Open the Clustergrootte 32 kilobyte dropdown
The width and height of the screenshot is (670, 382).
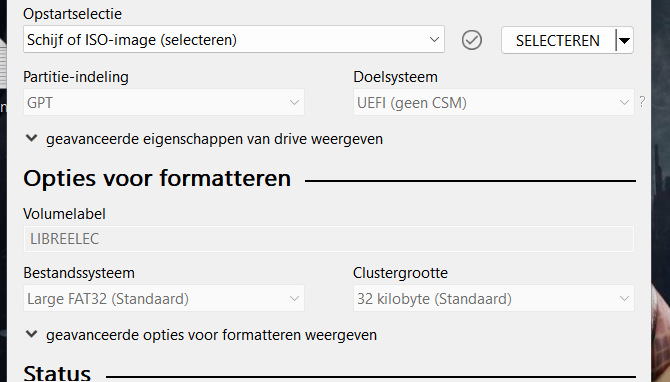(494, 298)
